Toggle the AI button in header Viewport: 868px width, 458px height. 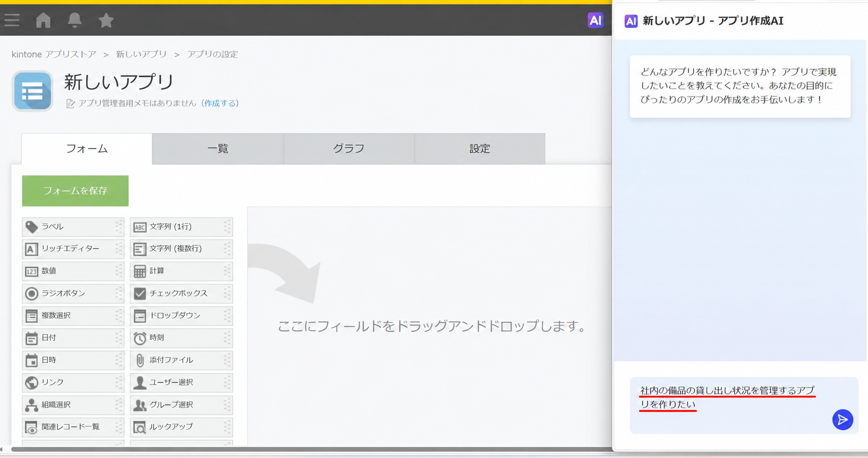click(595, 20)
